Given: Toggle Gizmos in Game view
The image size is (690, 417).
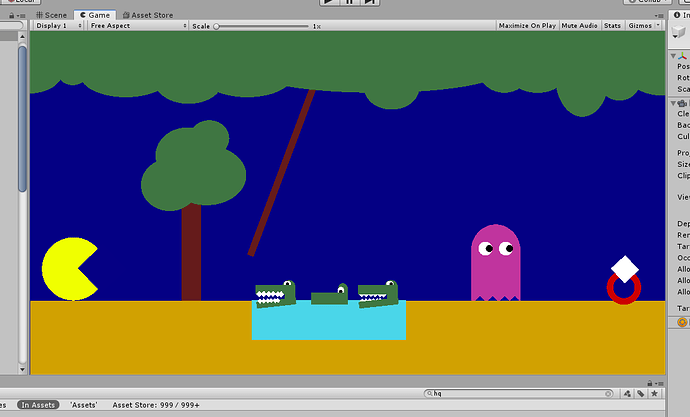Looking at the screenshot, I should 640,26.
